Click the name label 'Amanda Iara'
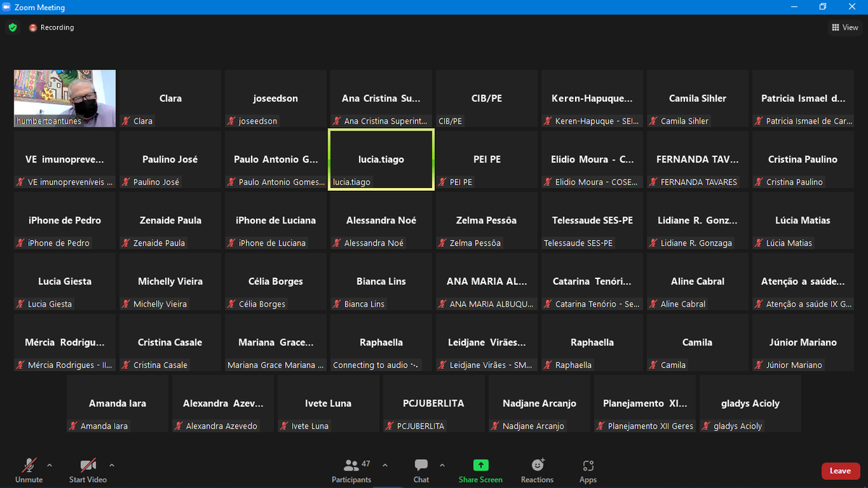 [x=104, y=427]
